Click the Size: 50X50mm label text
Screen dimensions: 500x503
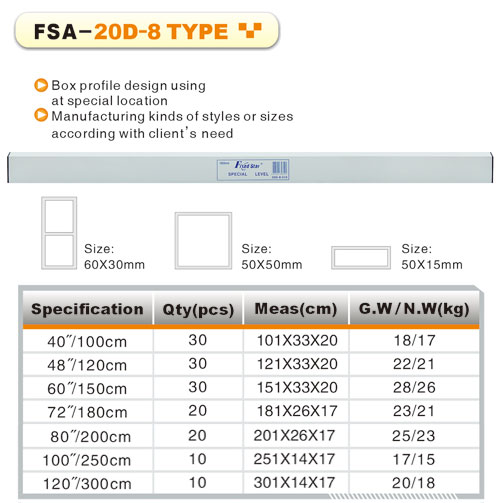272,257
